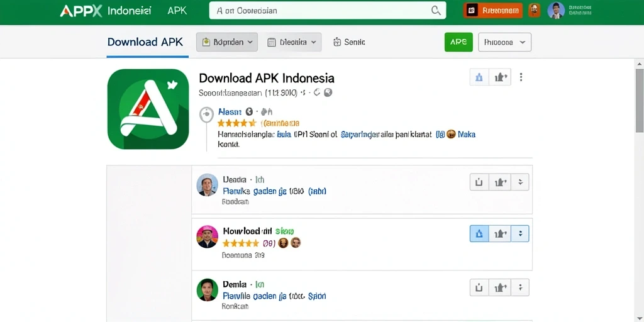Open the Demla post link text
644x322 pixels.
point(274,296)
